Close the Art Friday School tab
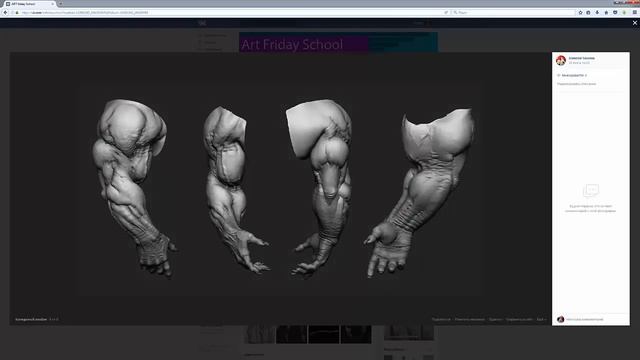640x360 pixels. (53, 4)
